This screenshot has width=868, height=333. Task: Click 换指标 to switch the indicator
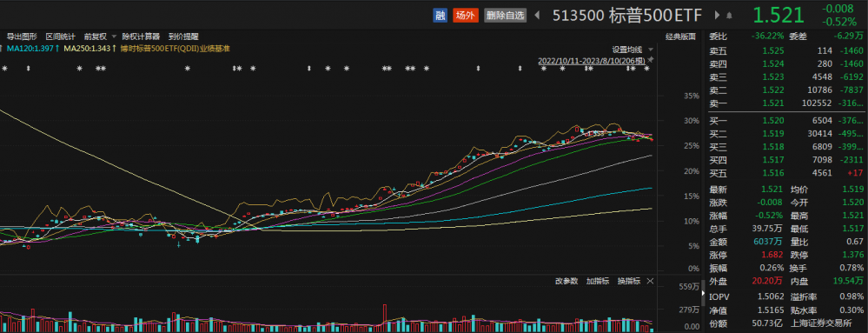(x=629, y=281)
